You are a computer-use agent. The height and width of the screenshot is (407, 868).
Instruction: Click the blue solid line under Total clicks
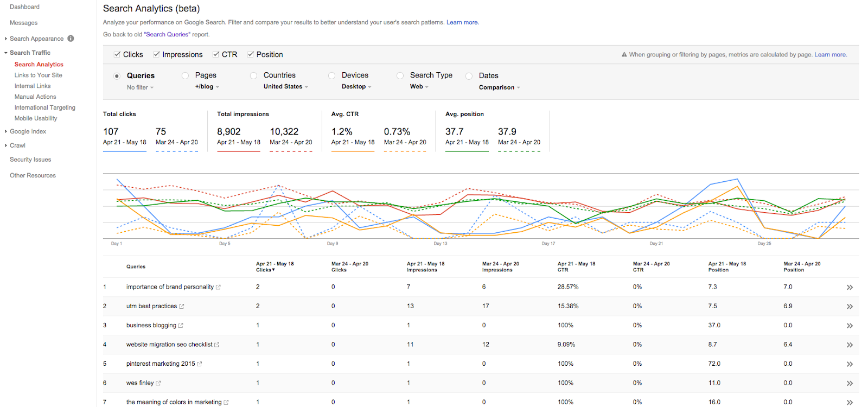pos(125,151)
